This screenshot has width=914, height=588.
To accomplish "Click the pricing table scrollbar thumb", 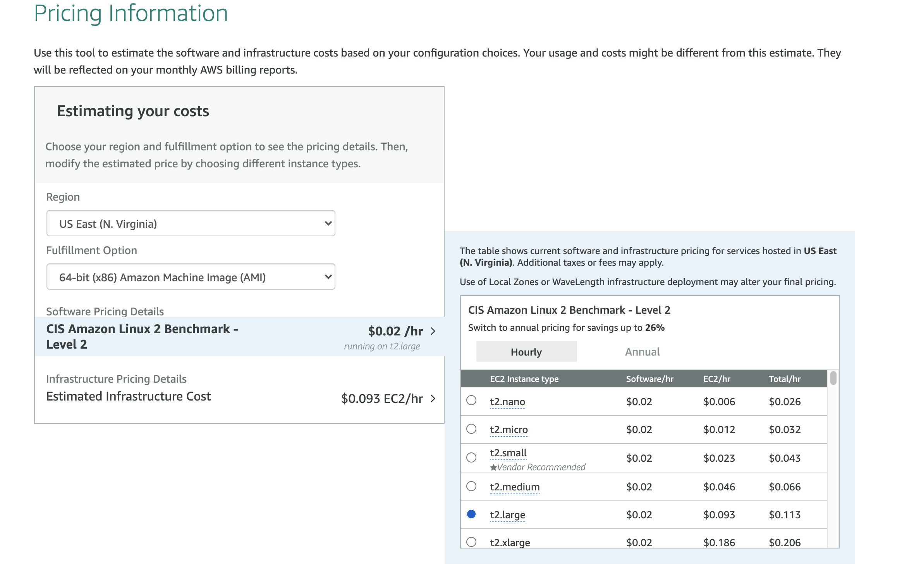I will (833, 378).
